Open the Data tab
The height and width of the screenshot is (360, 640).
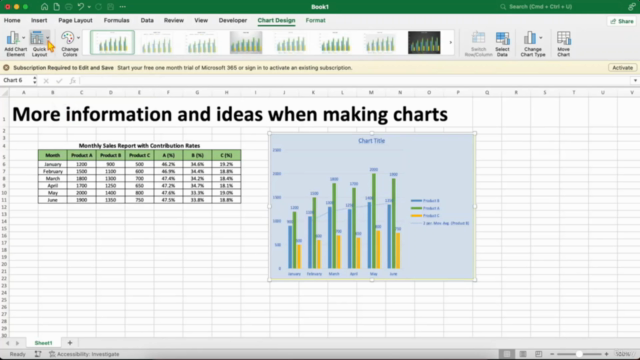(x=147, y=20)
